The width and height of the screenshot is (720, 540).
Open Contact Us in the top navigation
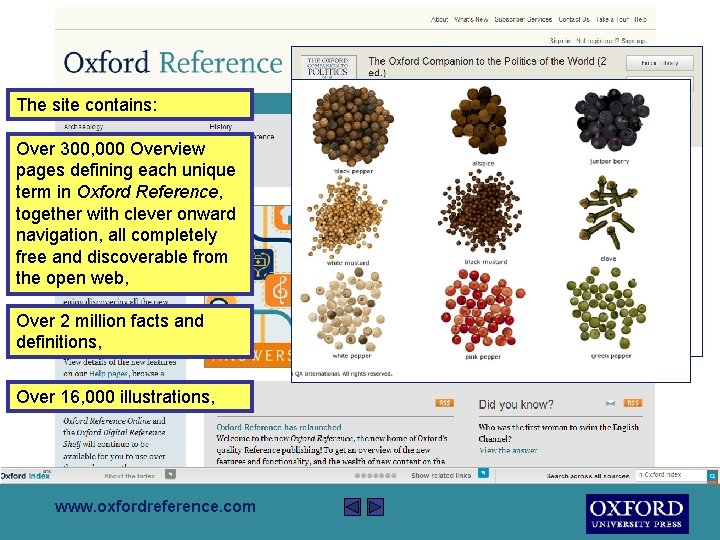point(574,19)
